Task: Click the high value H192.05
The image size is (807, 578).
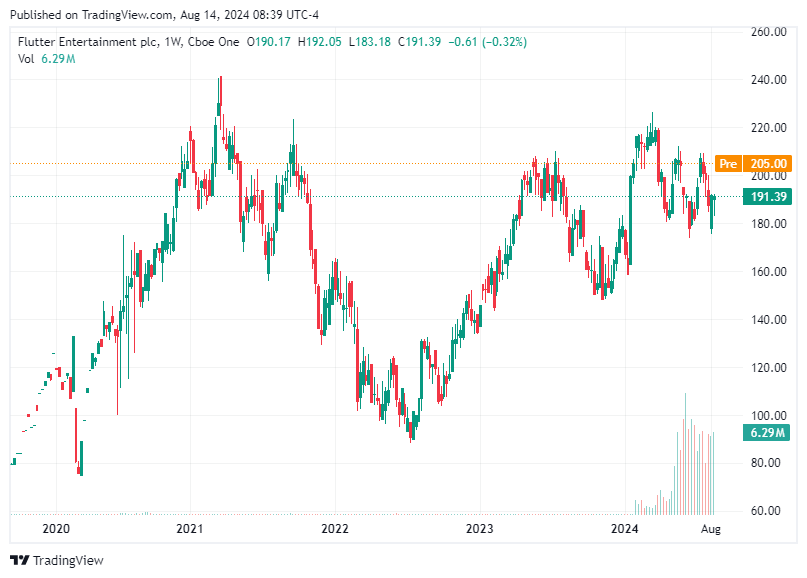Action: [x=320, y=42]
